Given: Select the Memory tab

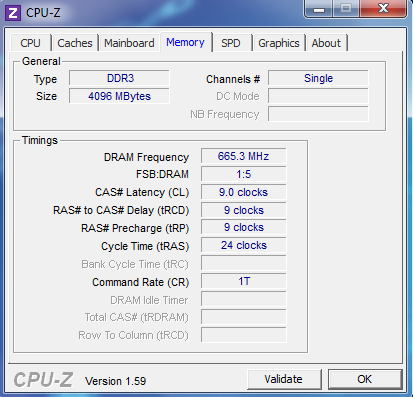Looking at the screenshot, I should click(x=185, y=42).
